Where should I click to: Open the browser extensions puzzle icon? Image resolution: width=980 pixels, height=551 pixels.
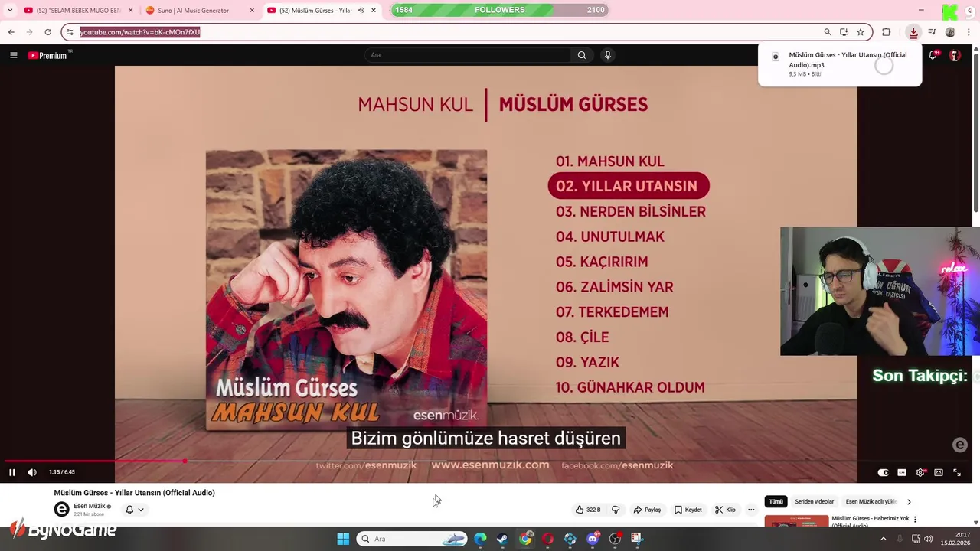887,32
